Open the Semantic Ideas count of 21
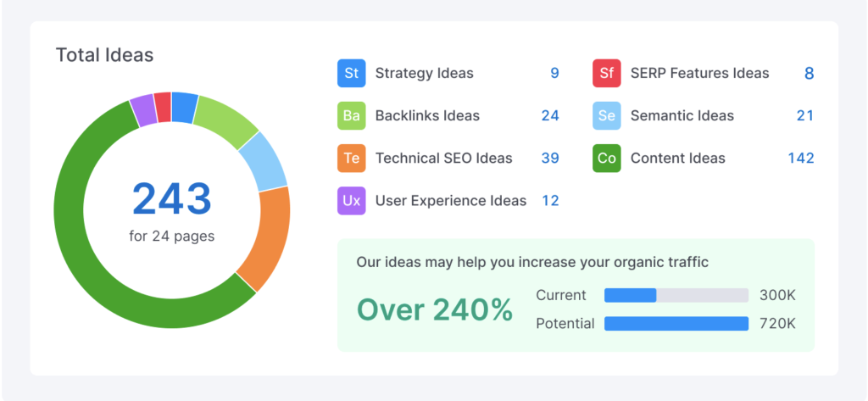868x401 pixels. click(x=805, y=116)
